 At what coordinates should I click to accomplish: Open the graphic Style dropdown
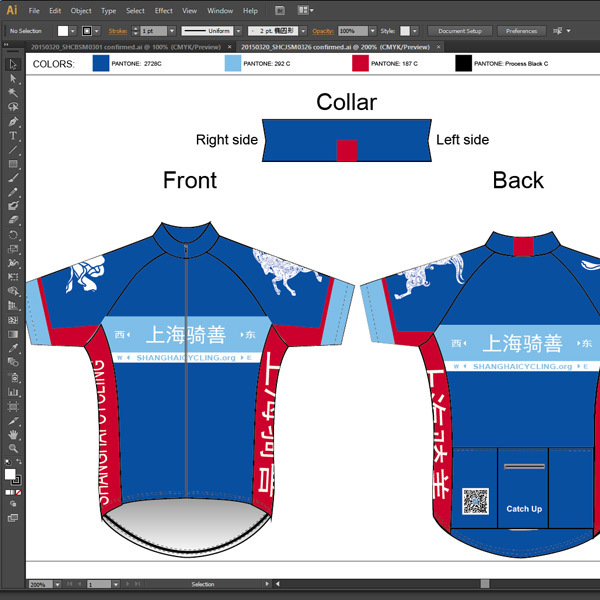click(x=414, y=31)
